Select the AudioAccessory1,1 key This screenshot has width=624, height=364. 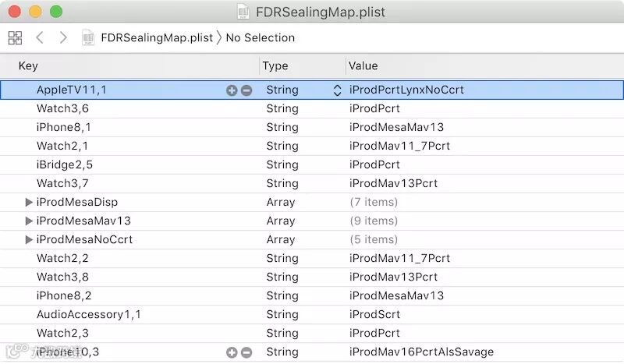[89, 314]
